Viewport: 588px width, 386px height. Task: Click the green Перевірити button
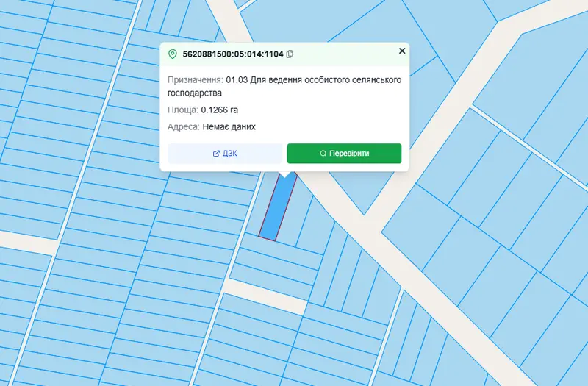(x=344, y=154)
